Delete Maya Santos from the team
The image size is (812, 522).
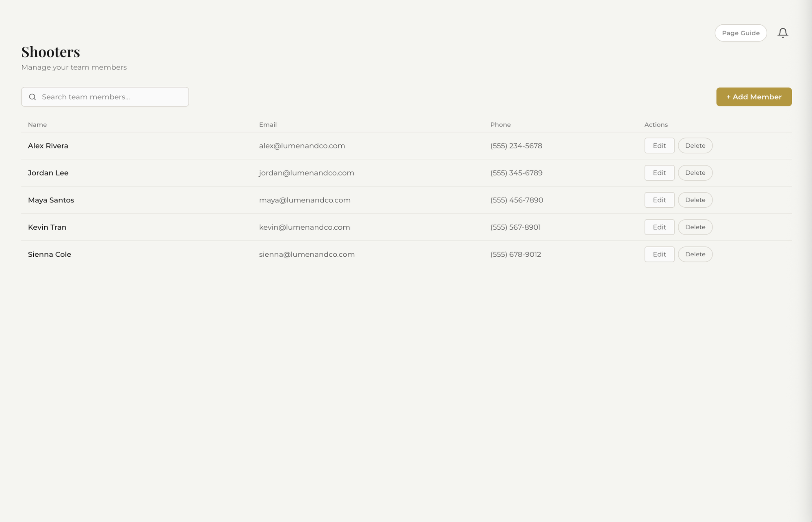695,200
